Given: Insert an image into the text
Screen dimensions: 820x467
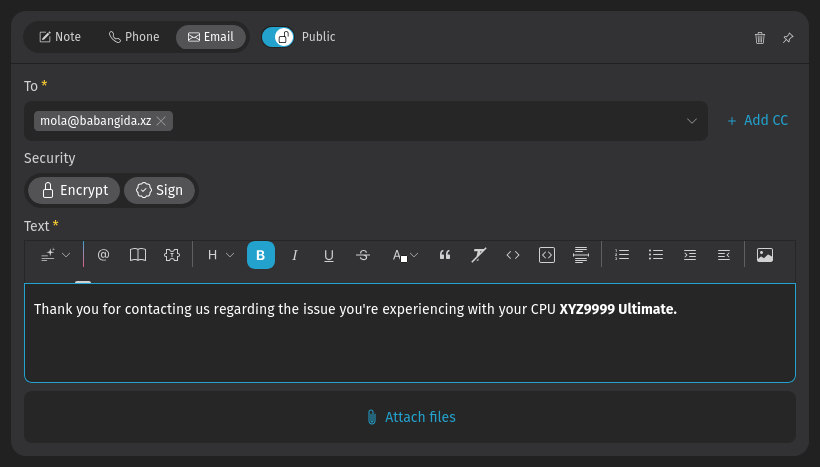Looking at the screenshot, I should click(765, 255).
